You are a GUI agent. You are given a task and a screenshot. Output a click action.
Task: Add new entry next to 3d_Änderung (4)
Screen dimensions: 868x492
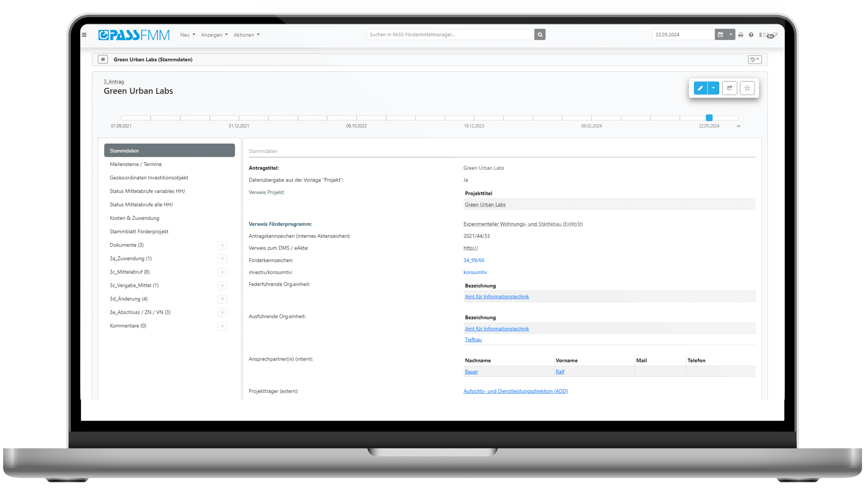pos(222,299)
